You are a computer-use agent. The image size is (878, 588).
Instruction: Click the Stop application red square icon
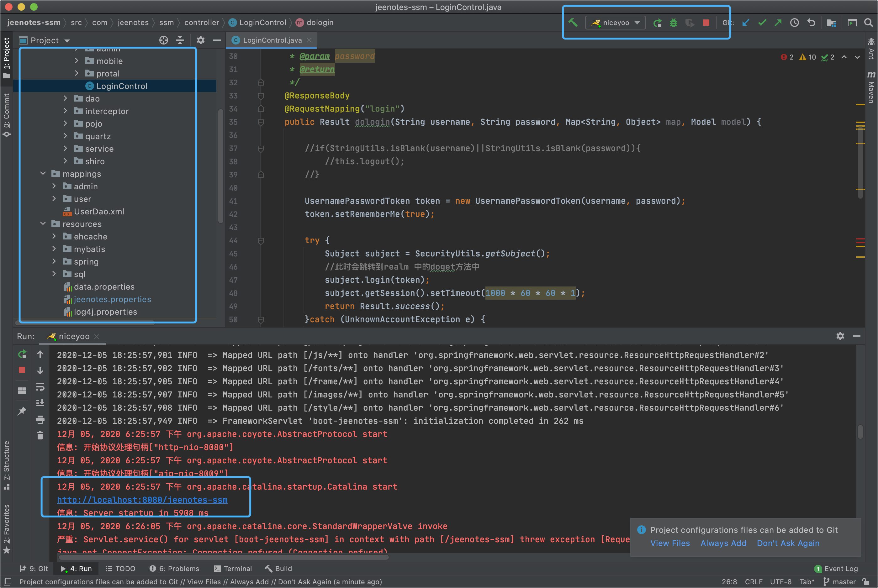[x=706, y=22]
